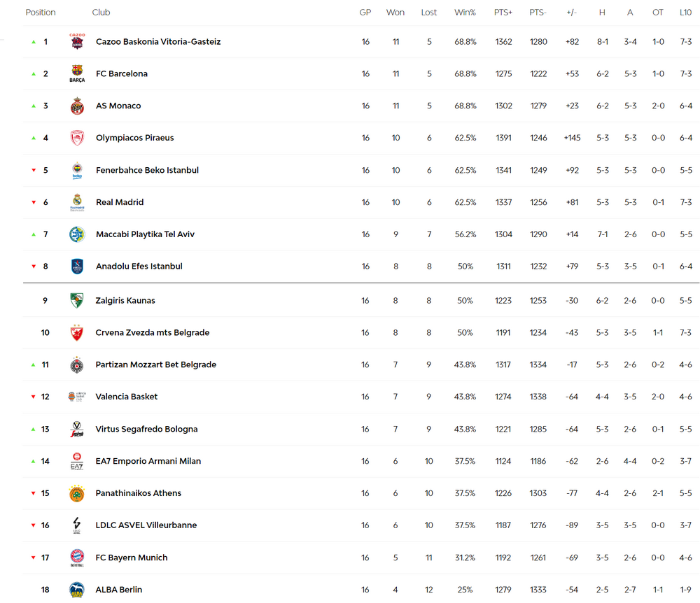This screenshot has width=700, height=603.
Task: Click the AS Monaco club logo
Action: click(x=77, y=106)
